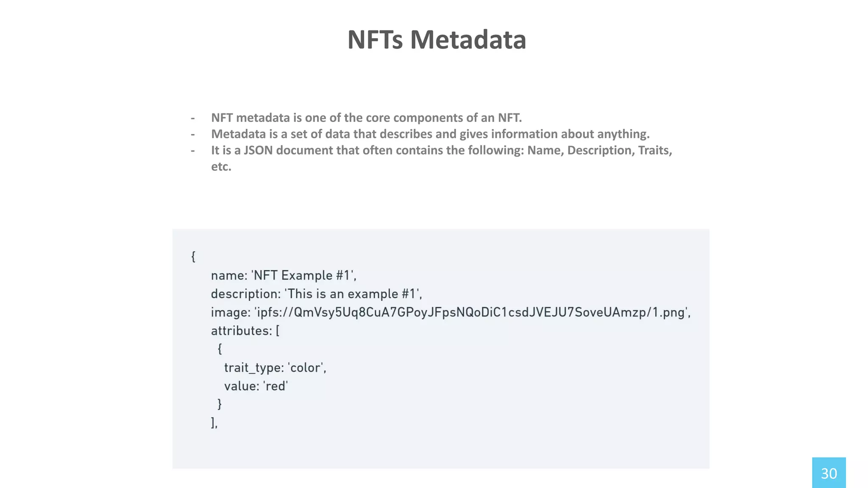Click the name line 'NFT Example #1'
The image size is (868, 488).
point(284,275)
